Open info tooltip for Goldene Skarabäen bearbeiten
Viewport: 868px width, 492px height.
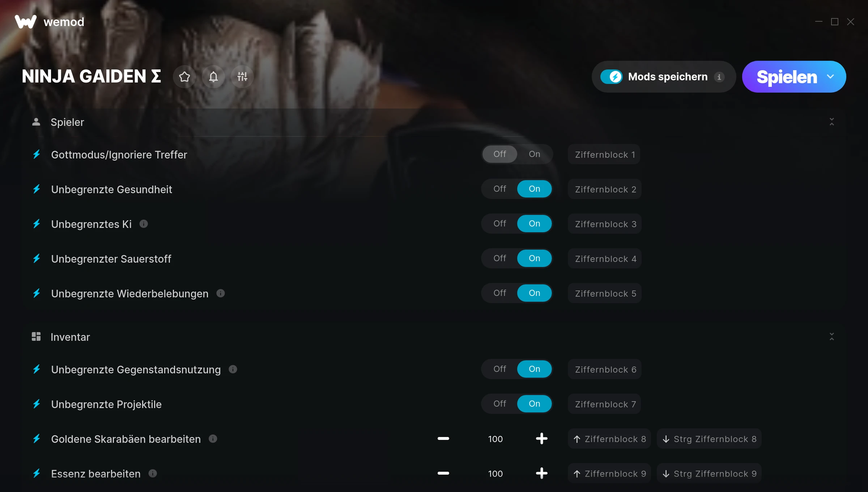(x=213, y=439)
